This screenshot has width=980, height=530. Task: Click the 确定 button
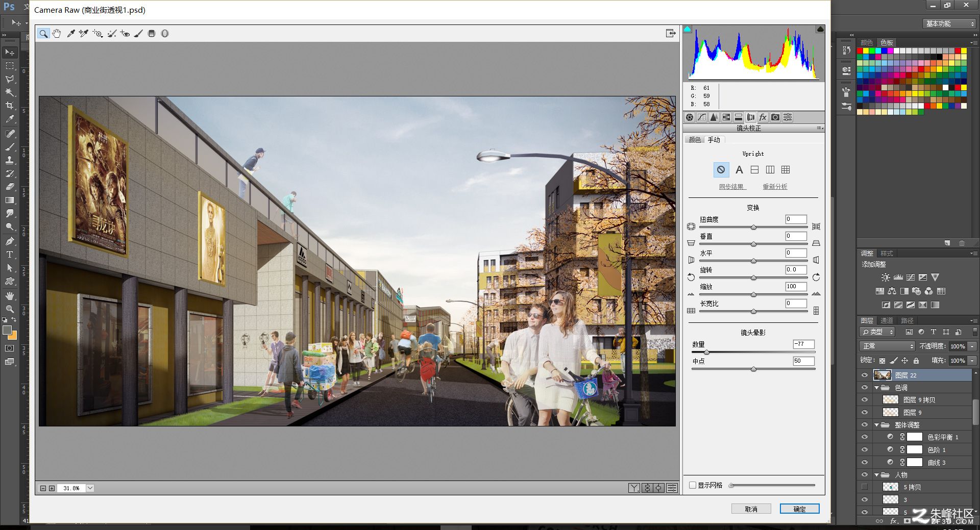[x=799, y=509]
